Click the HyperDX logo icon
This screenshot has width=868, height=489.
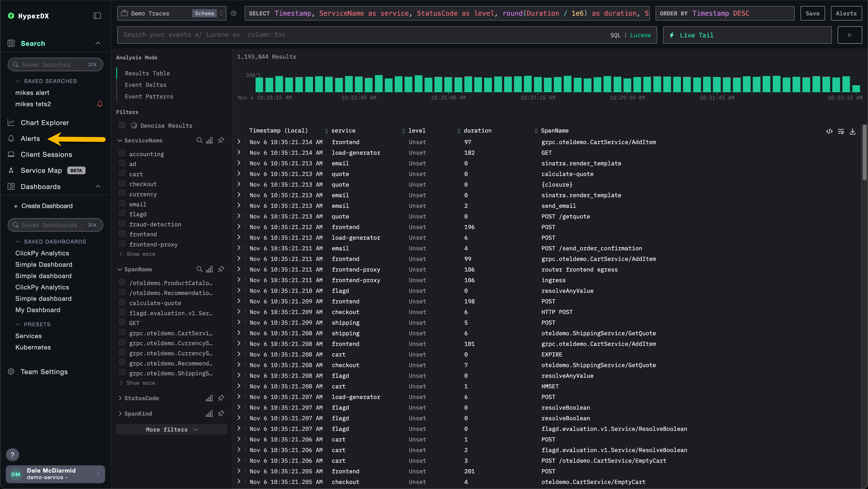coord(11,15)
